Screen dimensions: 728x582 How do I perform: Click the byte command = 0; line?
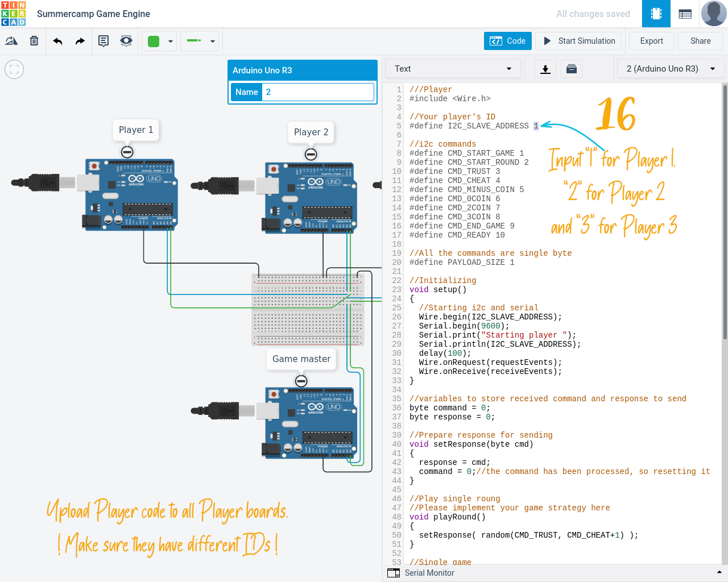pyautogui.click(x=450, y=408)
